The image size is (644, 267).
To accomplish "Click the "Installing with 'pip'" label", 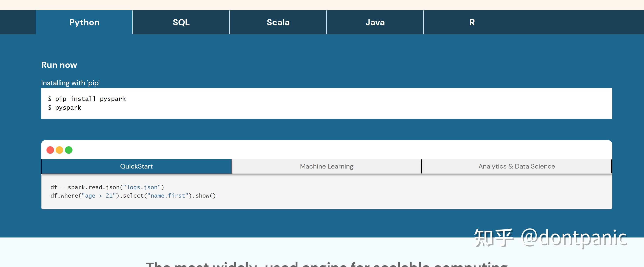I will 70,83.
